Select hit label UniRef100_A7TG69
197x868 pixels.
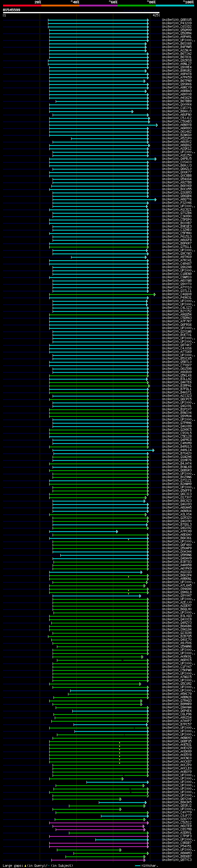pyautogui.click(x=177, y=352)
